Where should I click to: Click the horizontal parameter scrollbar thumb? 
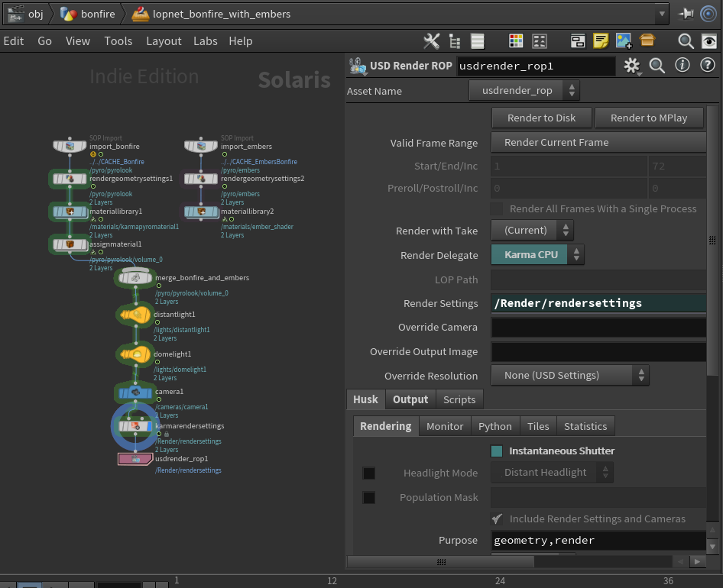pyautogui.click(x=441, y=562)
